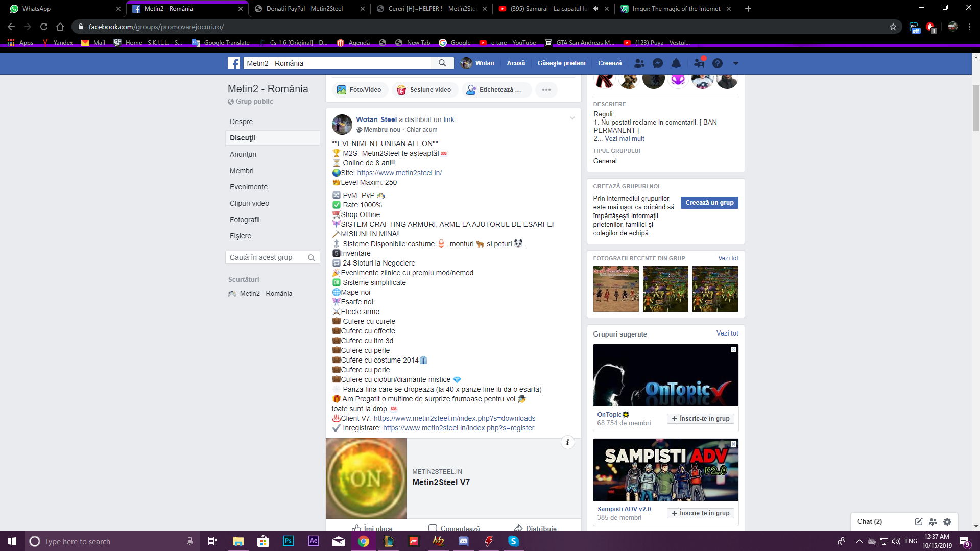Open Chat (2) panel

coord(870,521)
